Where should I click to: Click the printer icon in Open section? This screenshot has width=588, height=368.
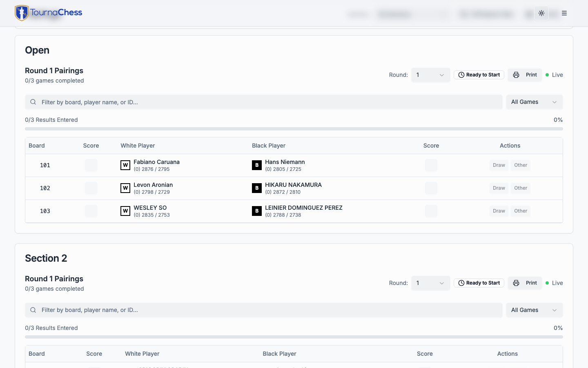(x=516, y=75)
